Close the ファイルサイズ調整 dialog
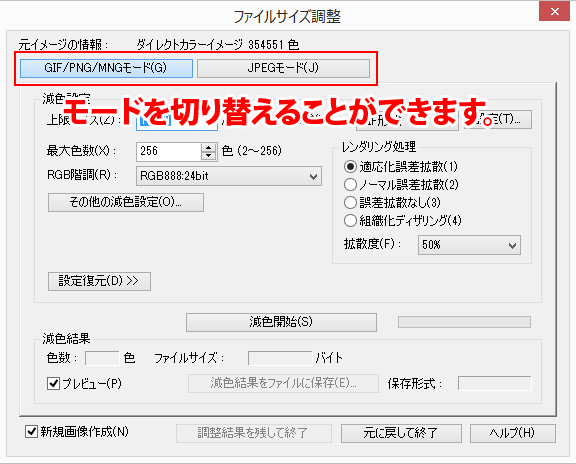576x464 pixels. [x=554, y=12]
